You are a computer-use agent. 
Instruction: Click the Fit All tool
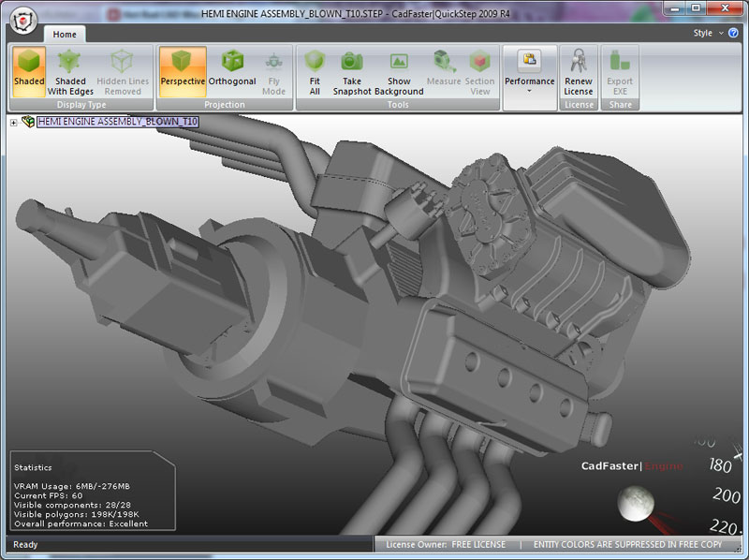(315, 71)
